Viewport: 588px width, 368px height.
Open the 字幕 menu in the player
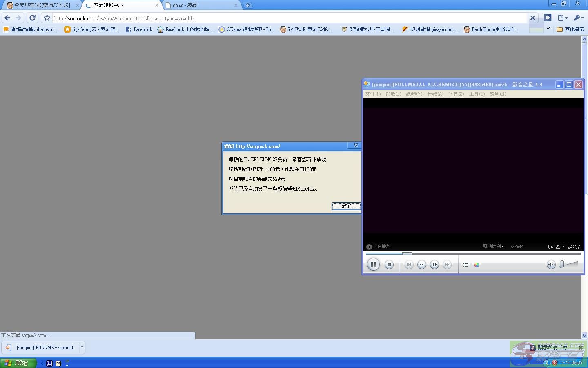tap(456, 94)
